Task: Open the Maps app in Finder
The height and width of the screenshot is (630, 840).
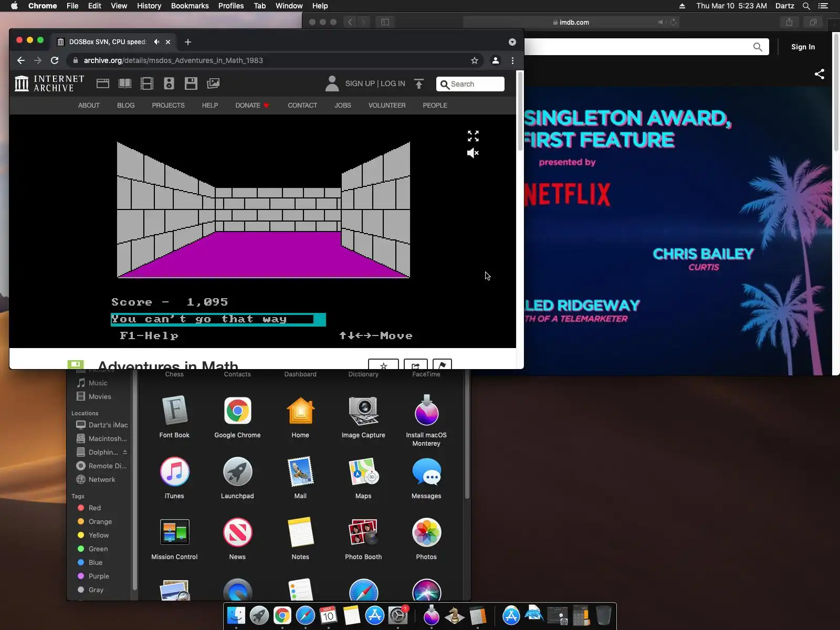Action: [363, 478]
